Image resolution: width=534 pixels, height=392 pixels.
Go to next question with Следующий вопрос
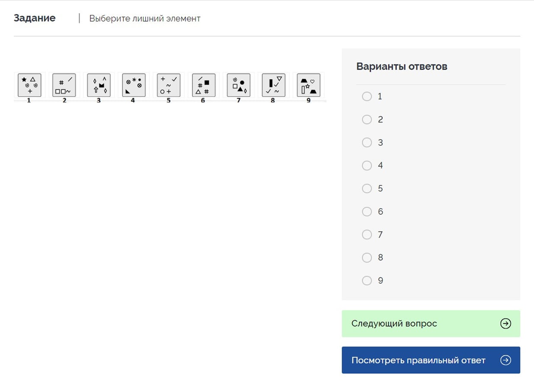(431, 324)
